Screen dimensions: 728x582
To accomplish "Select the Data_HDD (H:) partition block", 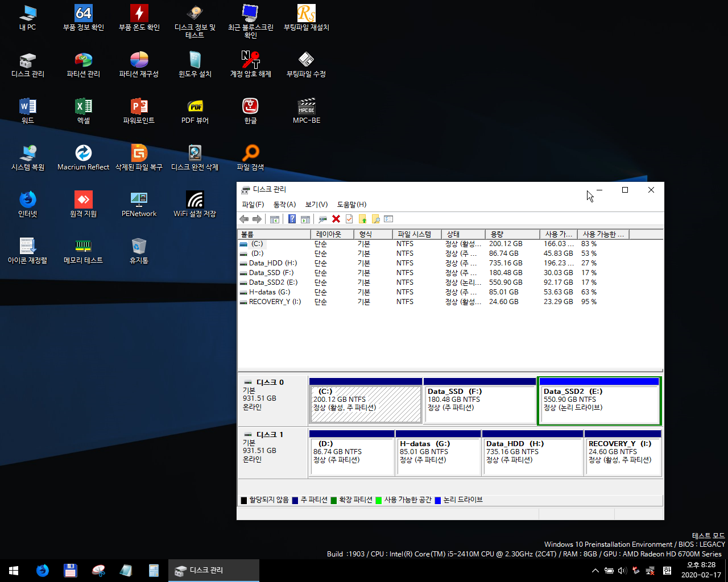I will (533, 453).
